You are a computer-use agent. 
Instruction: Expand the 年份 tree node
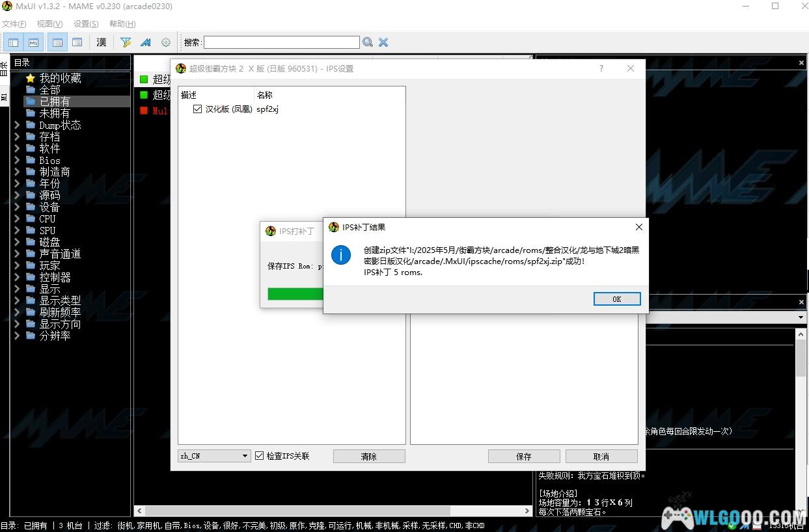(x=17, y=183)
